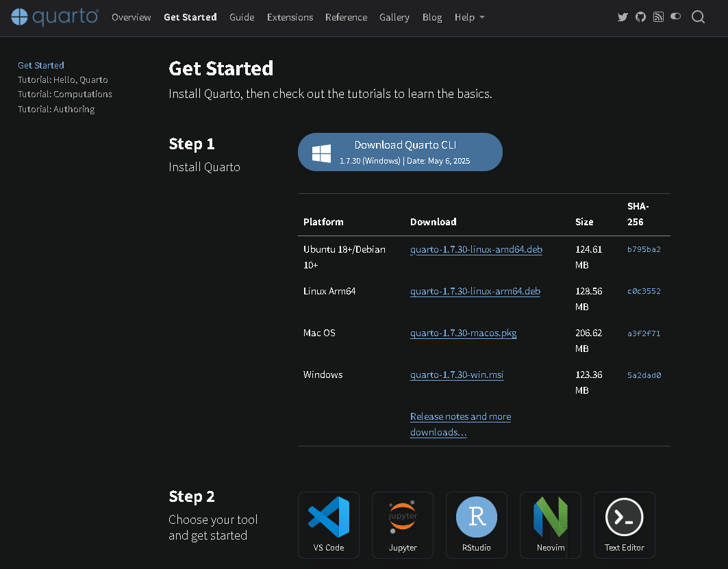The height and width of the screenshot is (569, 728).
Task: Open Gallery in navbar
Action: [x=394, y=17]
